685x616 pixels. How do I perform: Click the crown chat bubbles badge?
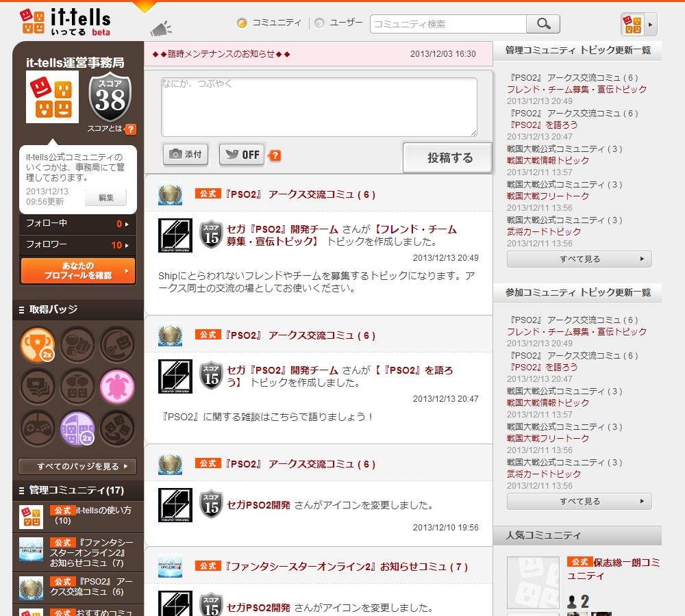(38, 387)
